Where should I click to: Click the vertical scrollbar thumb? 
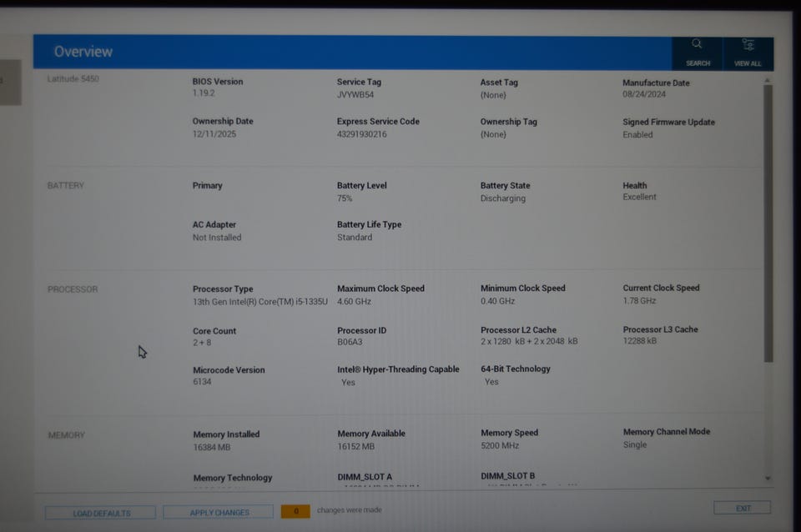(768, 223)
